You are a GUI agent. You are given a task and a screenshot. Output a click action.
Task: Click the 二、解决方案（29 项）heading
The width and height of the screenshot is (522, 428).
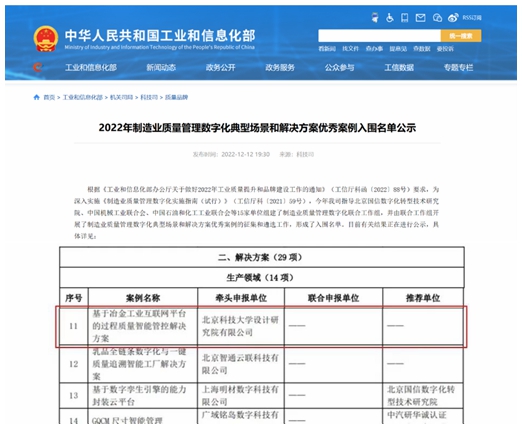(261, 257)
